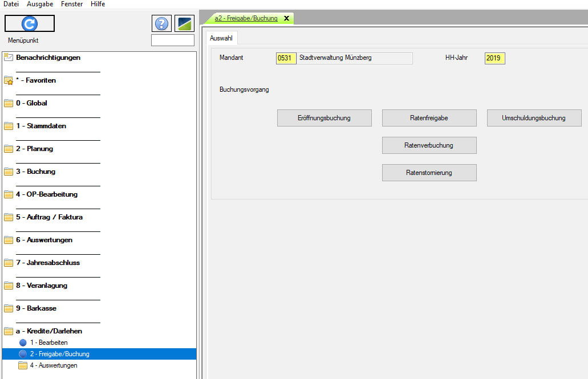588x379 pixels.
Task: Expand the 1 - Stammdaten folder
Action: 9,126
